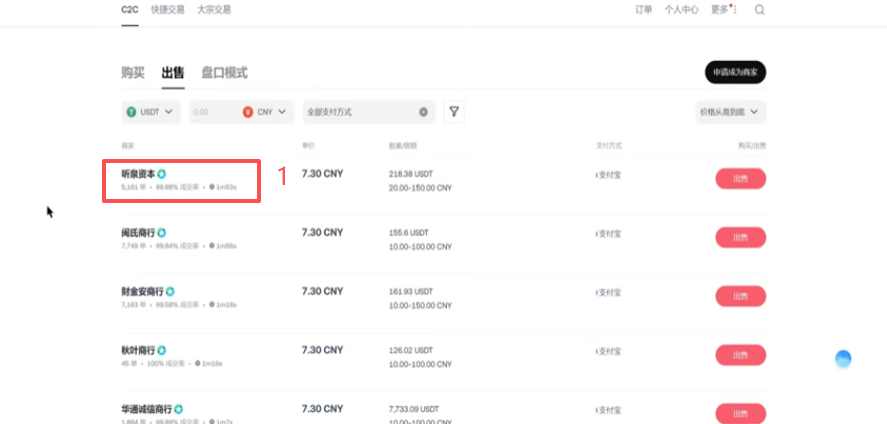Viewport: 887px width, 424px height.
Task: Open the 快捷交易 nav item
Action: tap(167, 10)
